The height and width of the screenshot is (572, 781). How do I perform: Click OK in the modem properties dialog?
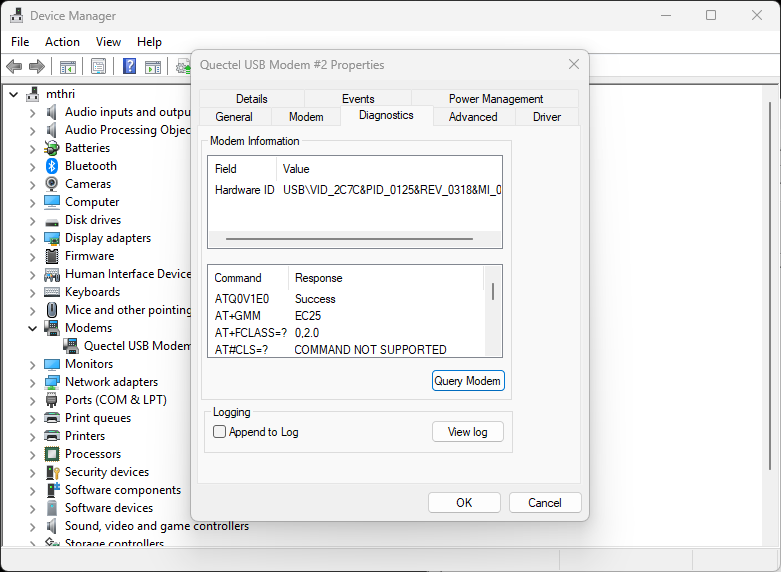464,502
